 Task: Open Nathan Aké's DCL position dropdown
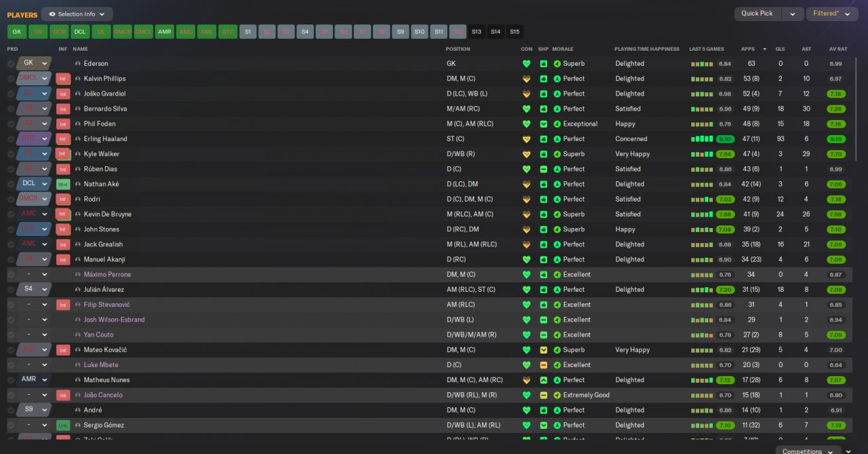35,184
